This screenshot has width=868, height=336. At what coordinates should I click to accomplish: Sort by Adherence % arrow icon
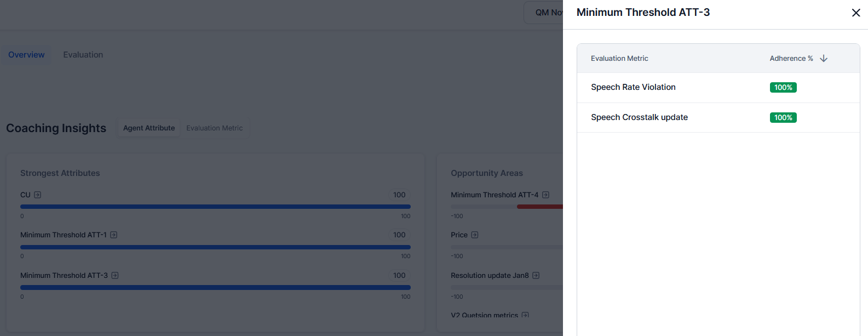click(824, 58)
